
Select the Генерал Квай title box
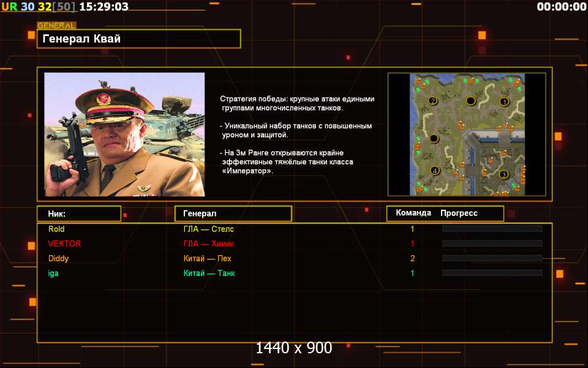(139, 39)
